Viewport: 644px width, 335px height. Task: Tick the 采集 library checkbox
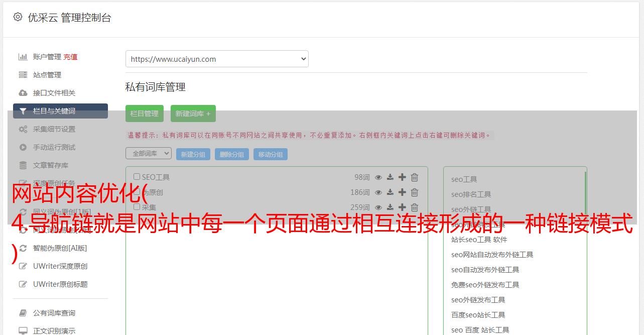tap(137, 207)
